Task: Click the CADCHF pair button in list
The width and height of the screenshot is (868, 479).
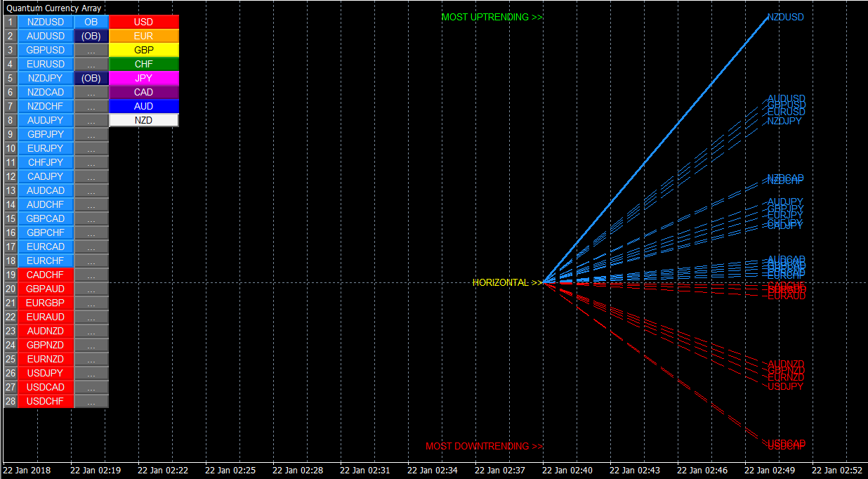Action: 46,275
